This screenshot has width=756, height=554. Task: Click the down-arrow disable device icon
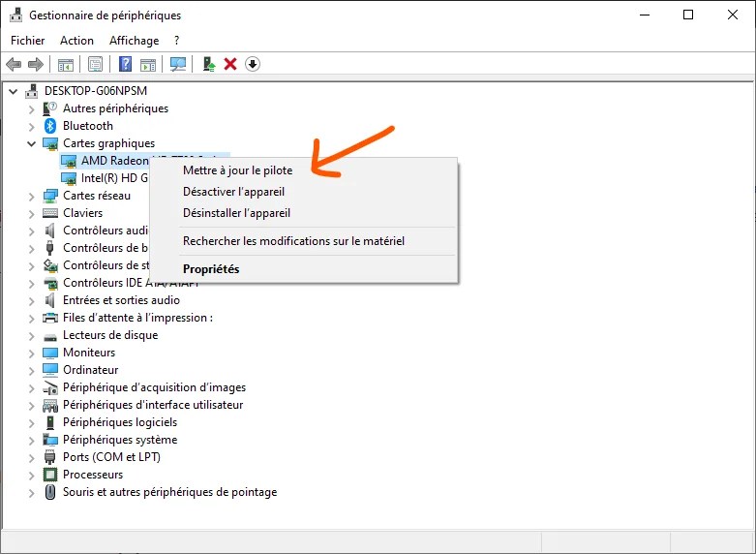(x=253, y=64)
